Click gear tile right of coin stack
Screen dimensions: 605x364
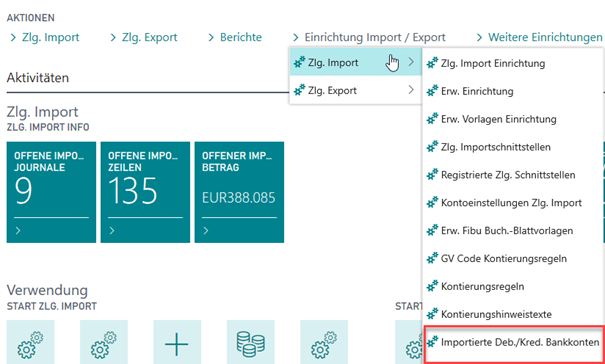coord(324,342)
